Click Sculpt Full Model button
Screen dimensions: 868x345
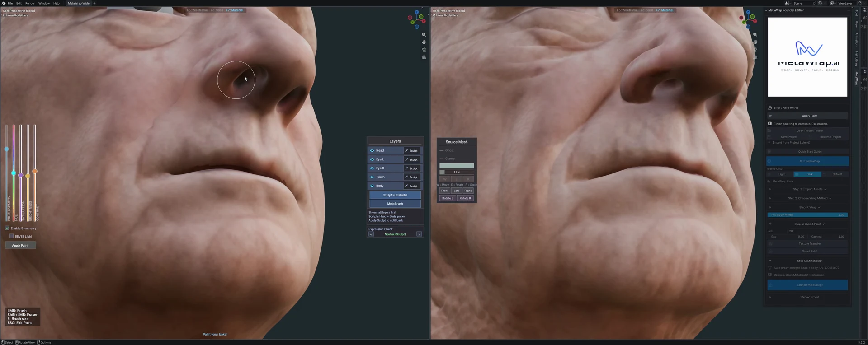coord(395,195)
